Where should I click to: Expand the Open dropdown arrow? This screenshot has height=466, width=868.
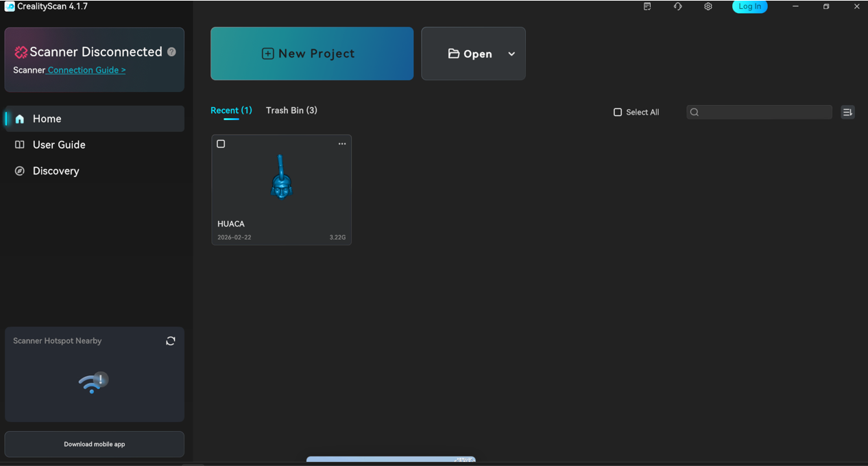click(511, 54)
